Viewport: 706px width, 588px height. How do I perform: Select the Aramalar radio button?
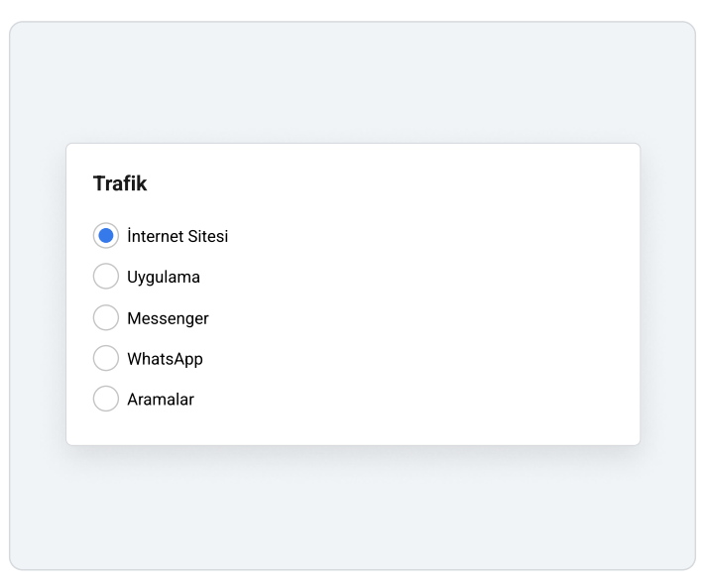point(106,399)
